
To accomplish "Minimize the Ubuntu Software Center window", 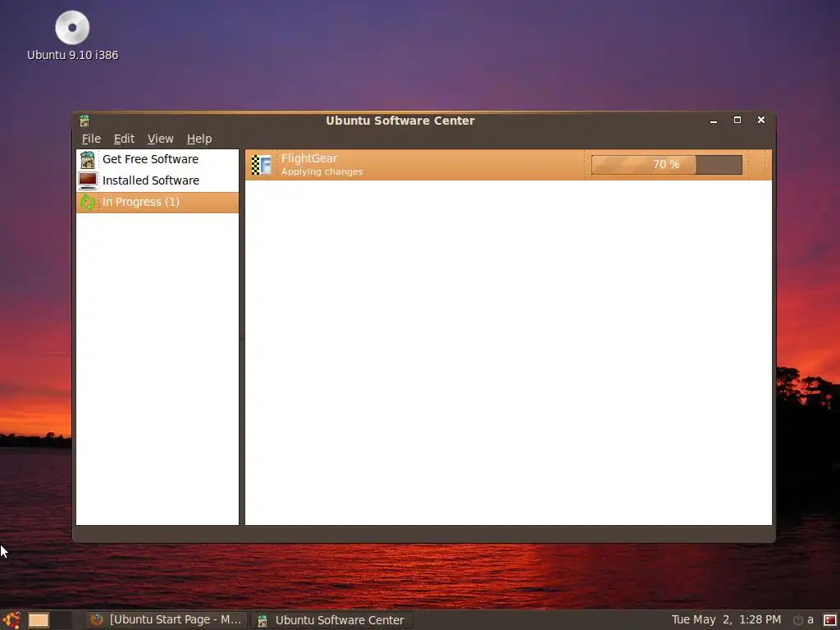I will click(714, 121).
